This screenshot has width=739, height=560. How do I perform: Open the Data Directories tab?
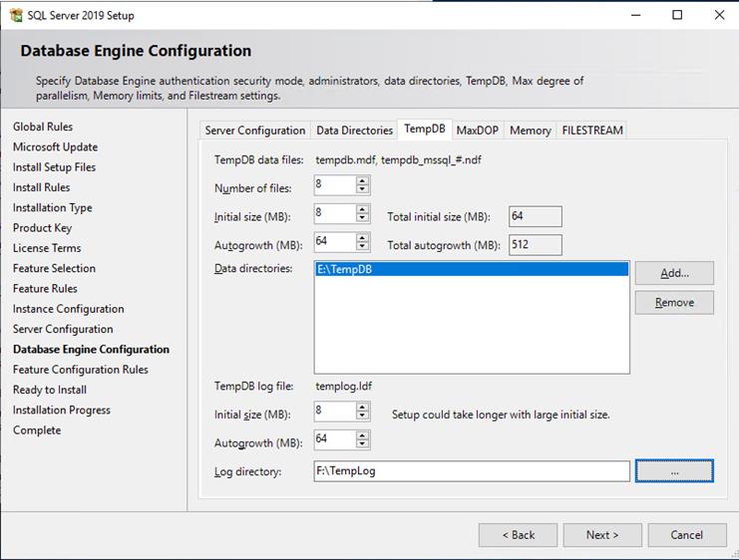click(x=354, y=131)
